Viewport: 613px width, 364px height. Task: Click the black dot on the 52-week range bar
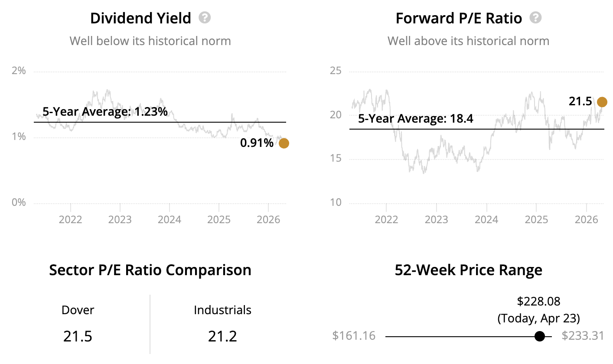click(x=539, y=336)
